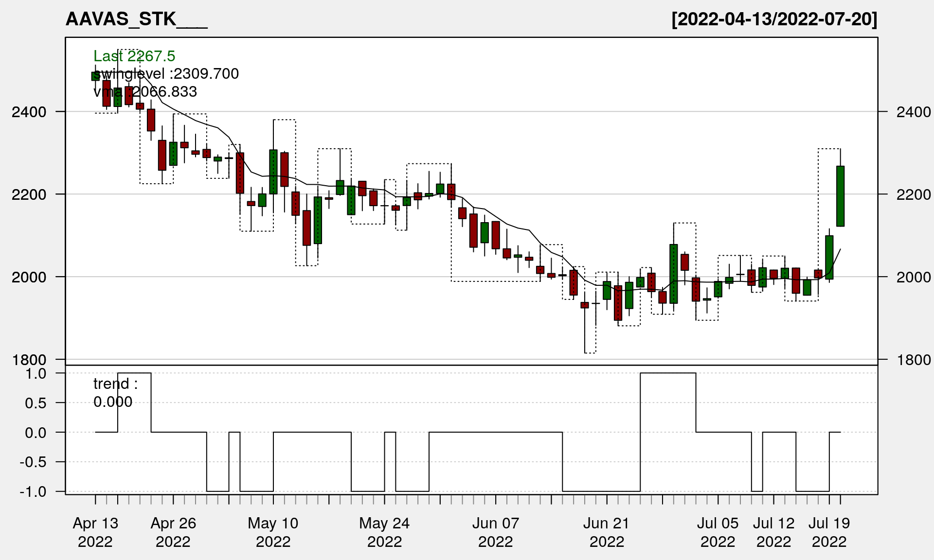Click the Jul 12 2022 axis label
934x560 pixels.
point(773,532)
